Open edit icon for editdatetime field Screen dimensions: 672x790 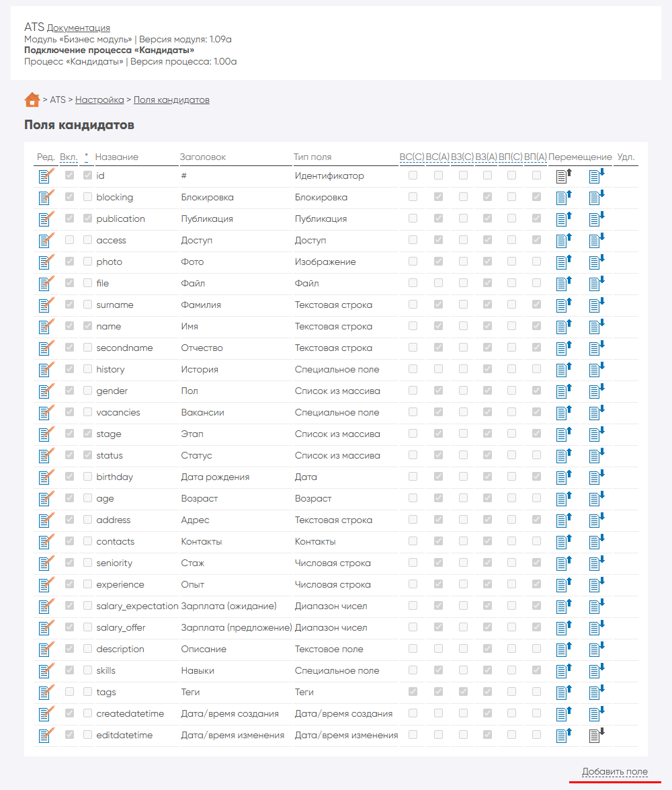pyautogui.click(x=46, y=736)
